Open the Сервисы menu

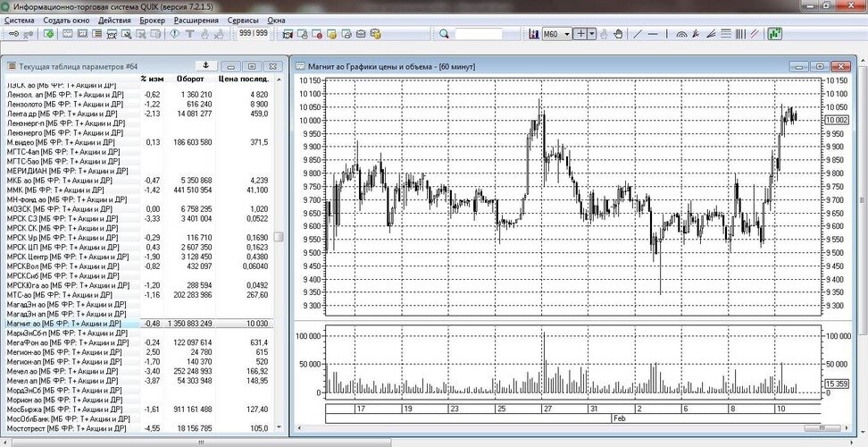pos(243,20)
